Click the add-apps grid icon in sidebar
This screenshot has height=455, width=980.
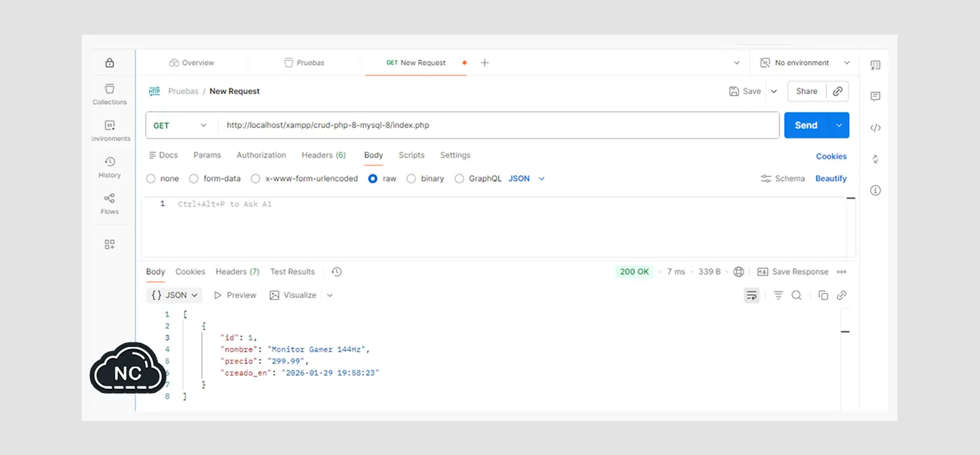pyautogui.click(x=109, y=244)
